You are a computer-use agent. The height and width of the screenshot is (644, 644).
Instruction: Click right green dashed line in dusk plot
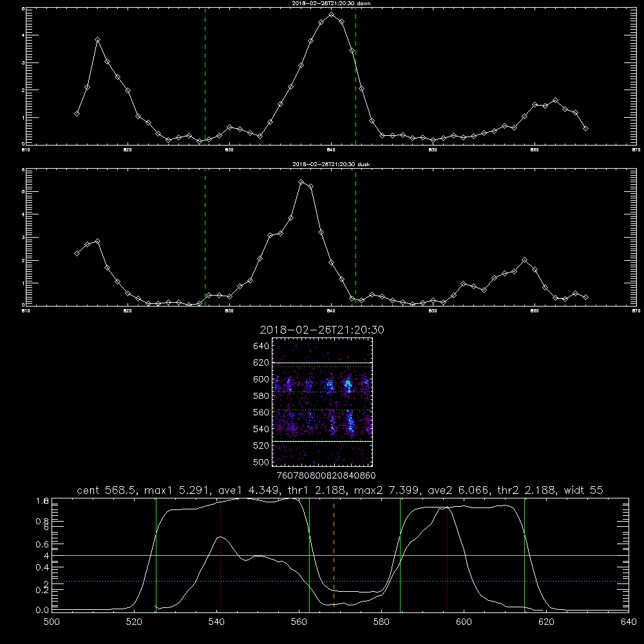click(355, 237)
